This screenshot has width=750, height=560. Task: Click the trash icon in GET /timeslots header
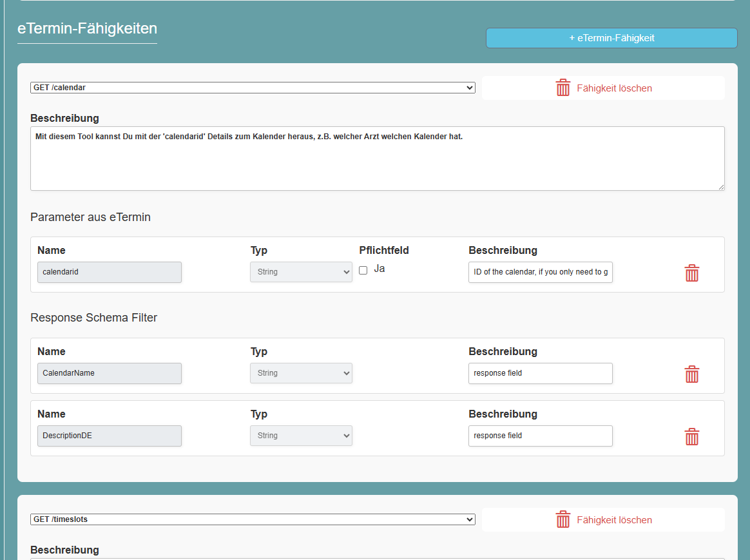coord(562,519)
